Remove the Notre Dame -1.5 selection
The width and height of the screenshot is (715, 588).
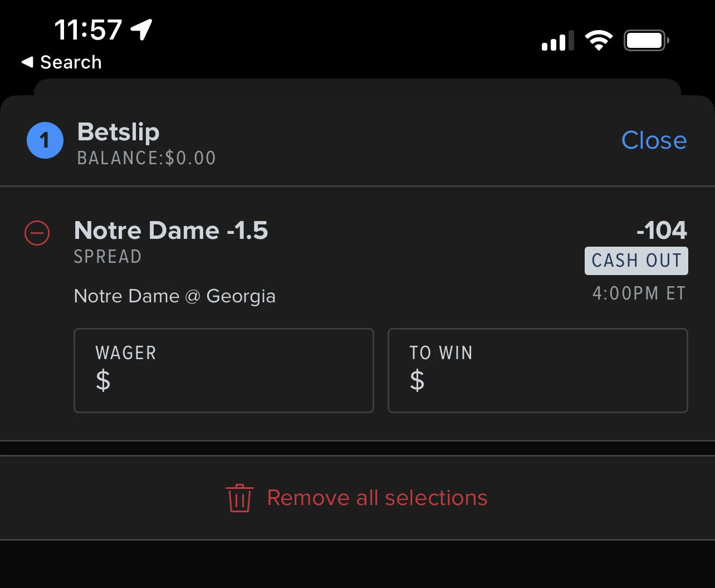[37, 233]
